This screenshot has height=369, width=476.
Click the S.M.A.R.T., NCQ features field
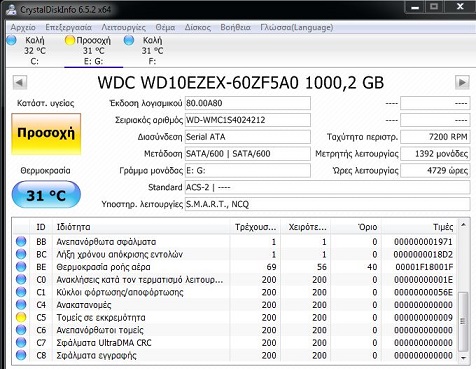tap(327, 204)
